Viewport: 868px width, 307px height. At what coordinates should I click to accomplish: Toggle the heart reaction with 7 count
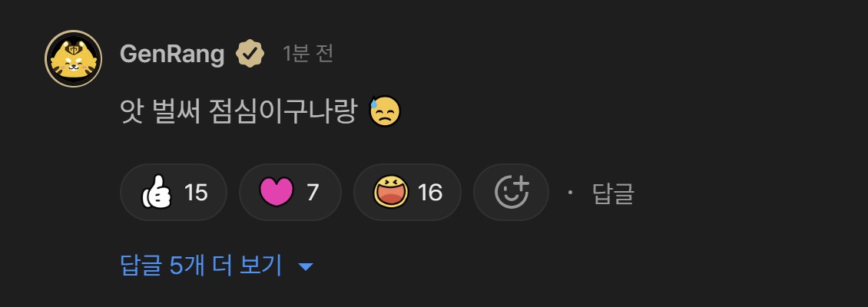point(290,192)
